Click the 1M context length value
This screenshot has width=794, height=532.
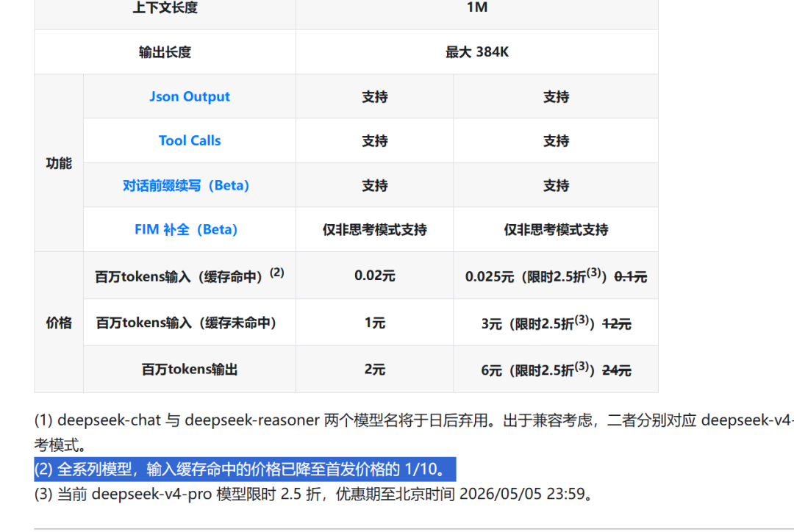[477, 7]
